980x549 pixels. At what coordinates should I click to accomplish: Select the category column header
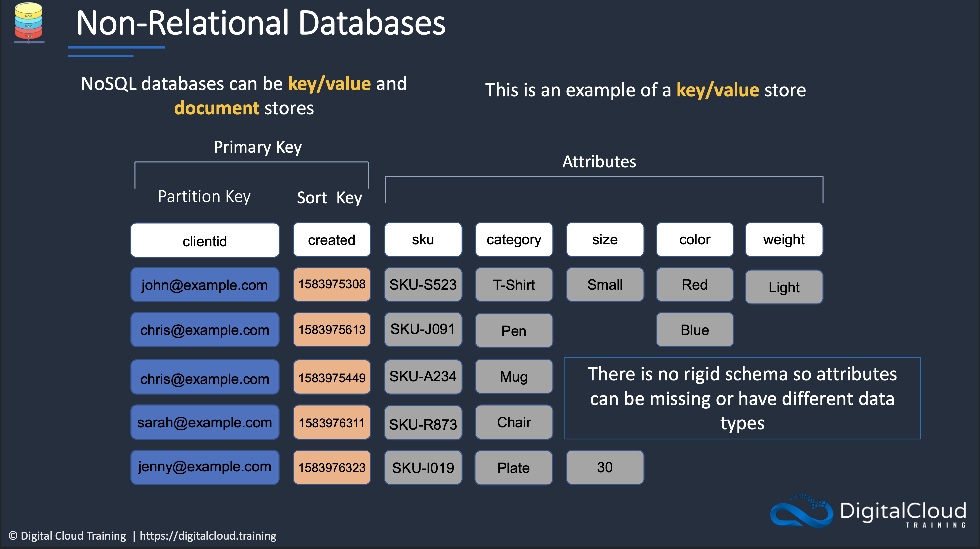(514, 240)
